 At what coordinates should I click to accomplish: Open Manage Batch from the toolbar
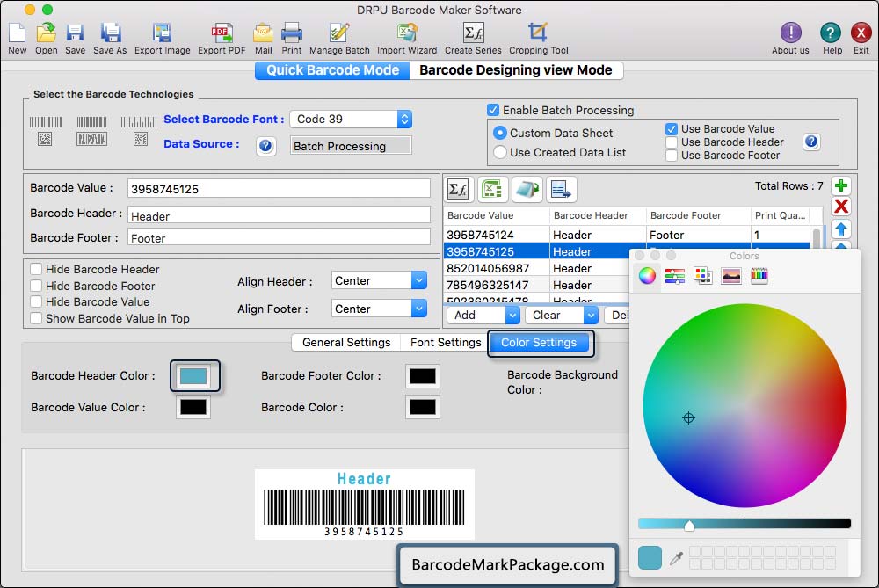pyautogui.click(x=339, y=34)
